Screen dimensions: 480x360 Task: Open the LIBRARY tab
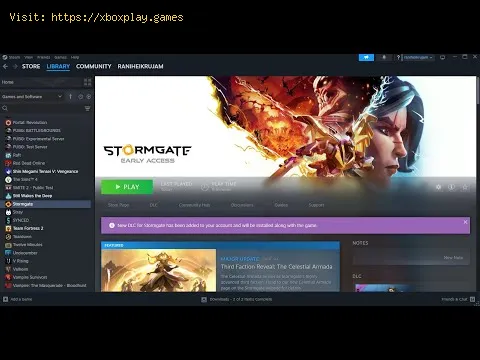(58, 66)
